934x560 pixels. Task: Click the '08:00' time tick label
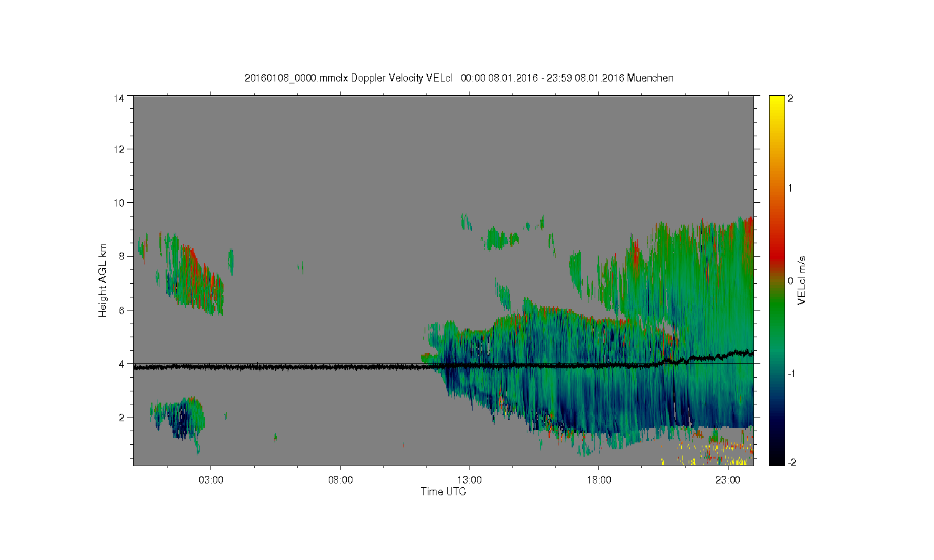(341, 480)
